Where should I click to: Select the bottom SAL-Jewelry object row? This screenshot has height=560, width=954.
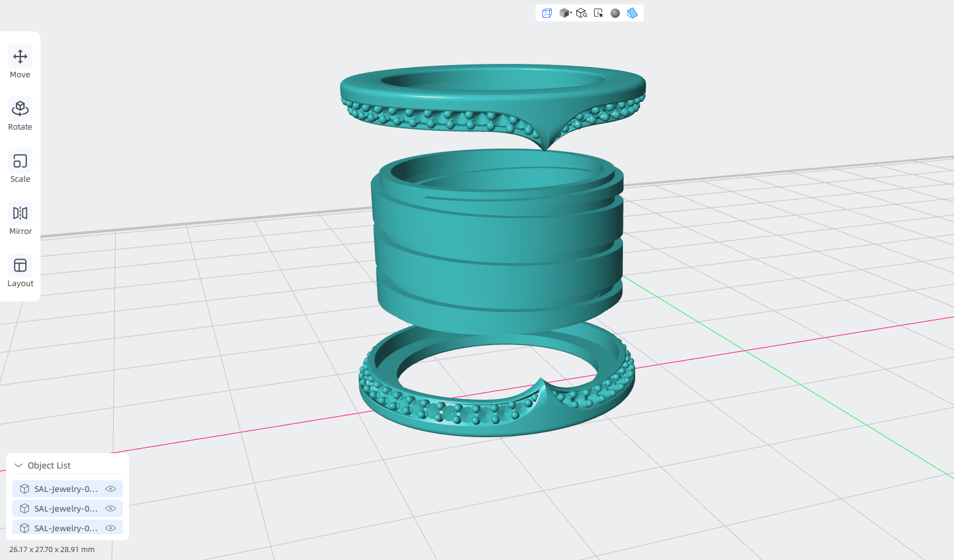(x=68, y=527)
